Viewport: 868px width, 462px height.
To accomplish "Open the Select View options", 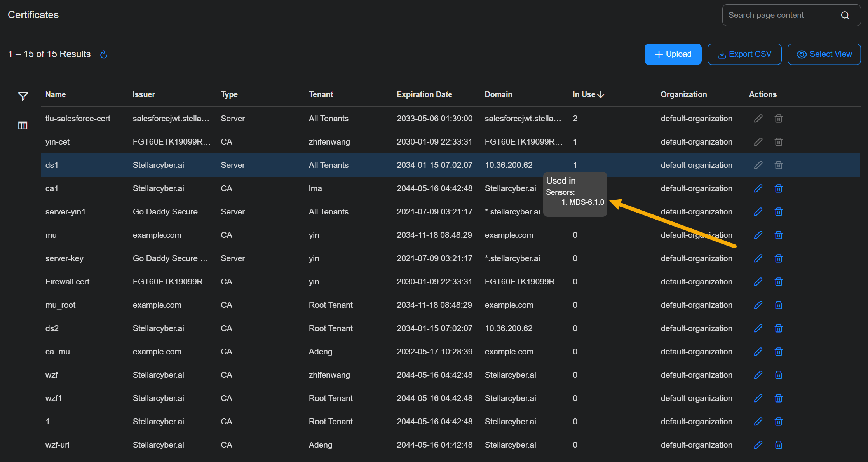I will tap(824, 54).
